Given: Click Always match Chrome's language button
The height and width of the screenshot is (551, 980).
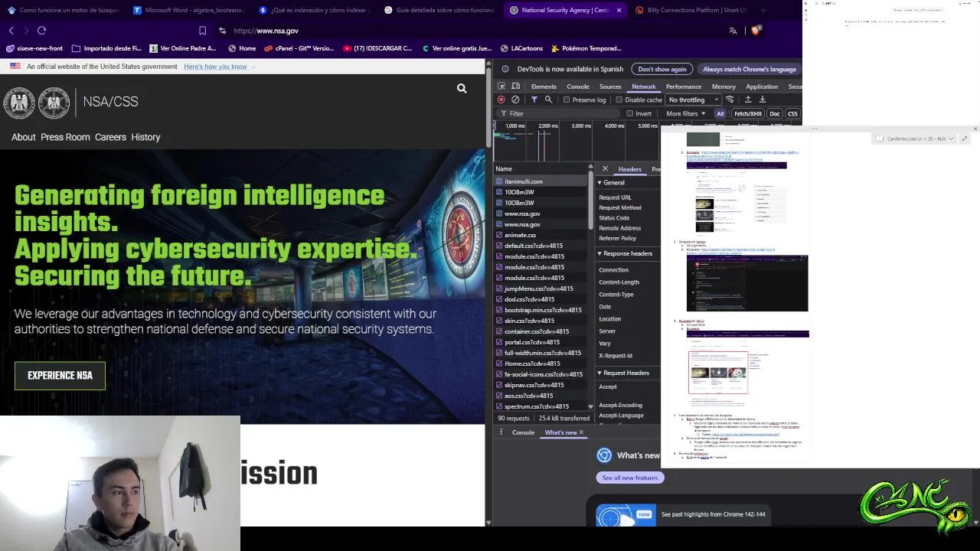Looking at the screenshot, I should [750, 69].
